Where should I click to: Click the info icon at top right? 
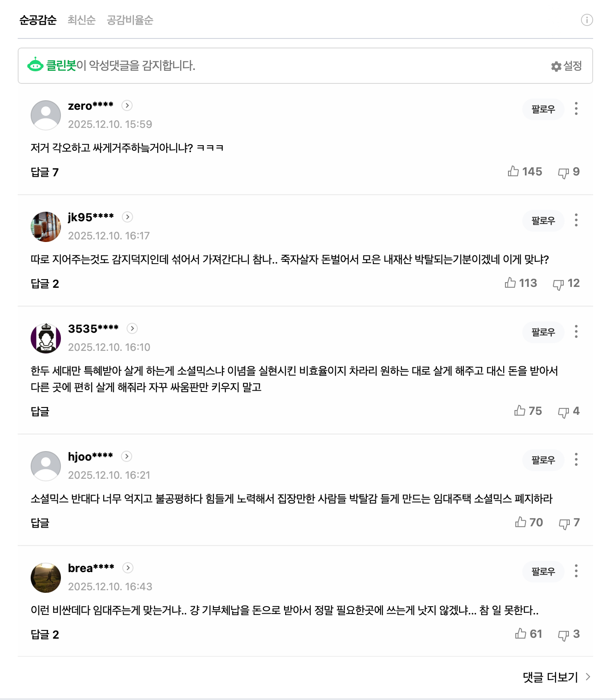coord(587,20)
